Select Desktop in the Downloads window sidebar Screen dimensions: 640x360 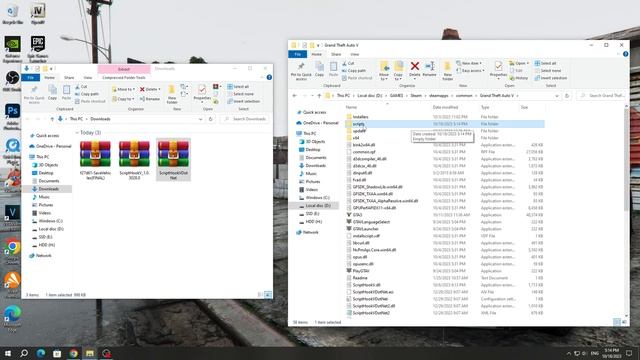tap(46, 173)
